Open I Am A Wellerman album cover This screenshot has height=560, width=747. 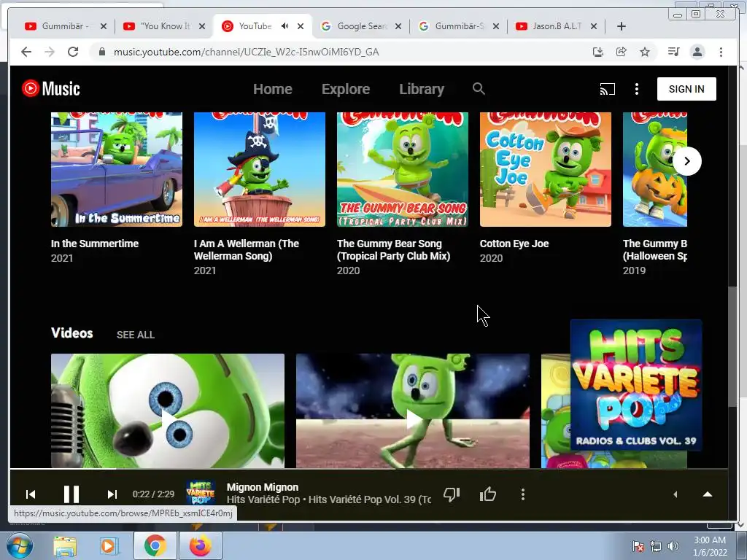click(260, 169)
